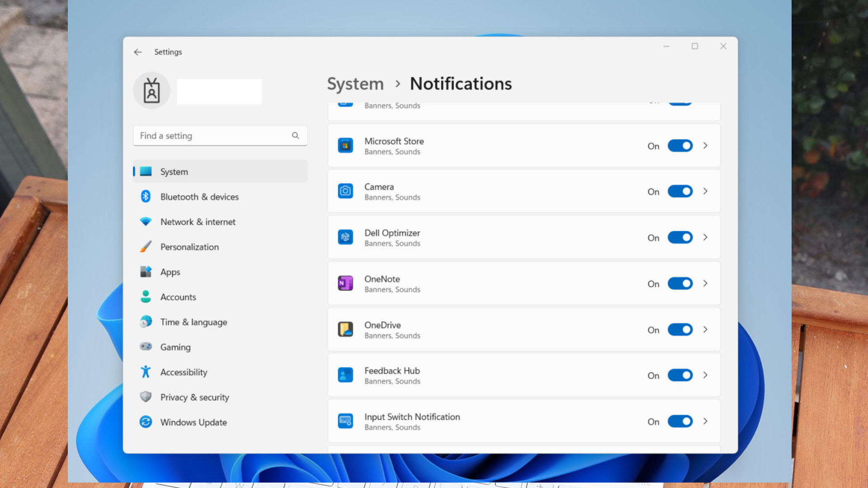This screenshot has height=488, width=868.
Task: Click the Microsoft Store app icon
Action: click(x=345, y=145)
